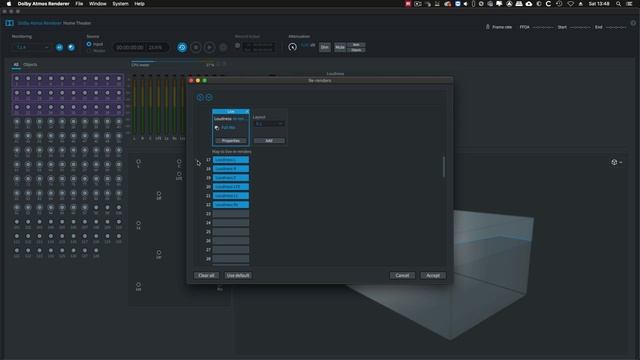Open the Window menu
The height and width of the screenshot is (360, 640).
[98, 4]
